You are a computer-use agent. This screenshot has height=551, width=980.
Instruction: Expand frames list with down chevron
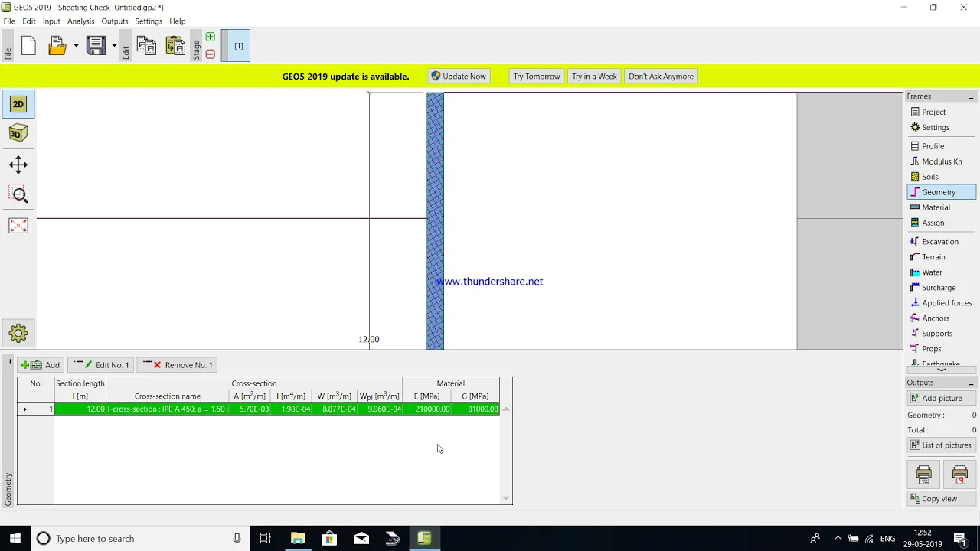(942, 370)
